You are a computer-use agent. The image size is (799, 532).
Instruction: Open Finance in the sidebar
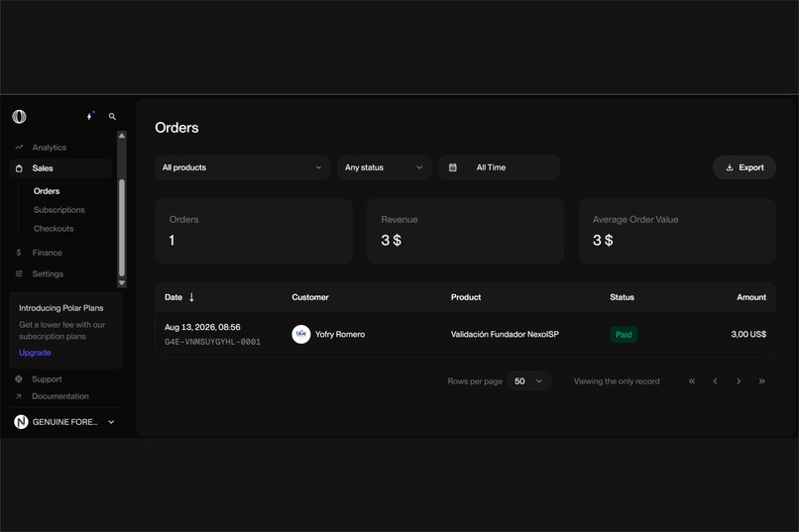(x=47, y=253)
